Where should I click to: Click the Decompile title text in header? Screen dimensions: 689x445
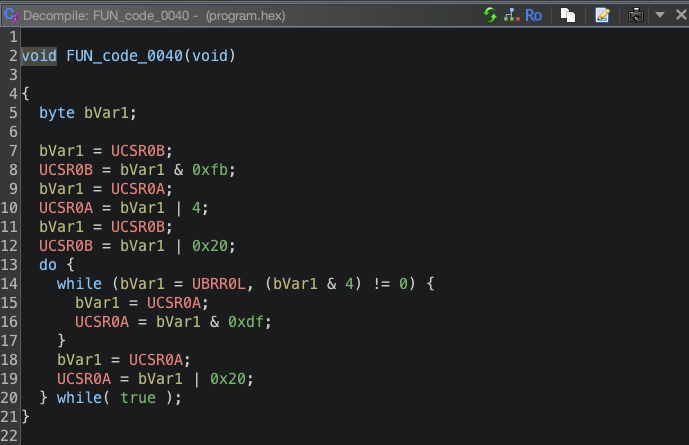pos(154,16)
